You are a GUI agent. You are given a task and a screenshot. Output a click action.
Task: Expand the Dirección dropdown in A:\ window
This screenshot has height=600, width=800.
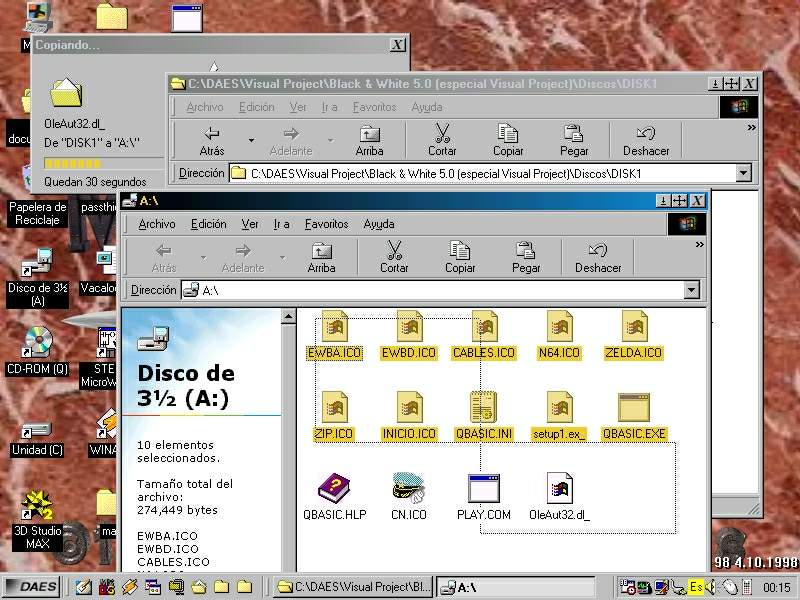(691, 290)
